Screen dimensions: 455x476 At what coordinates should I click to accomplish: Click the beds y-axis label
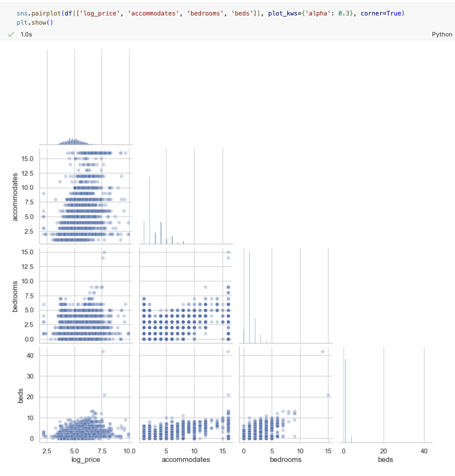21,396
